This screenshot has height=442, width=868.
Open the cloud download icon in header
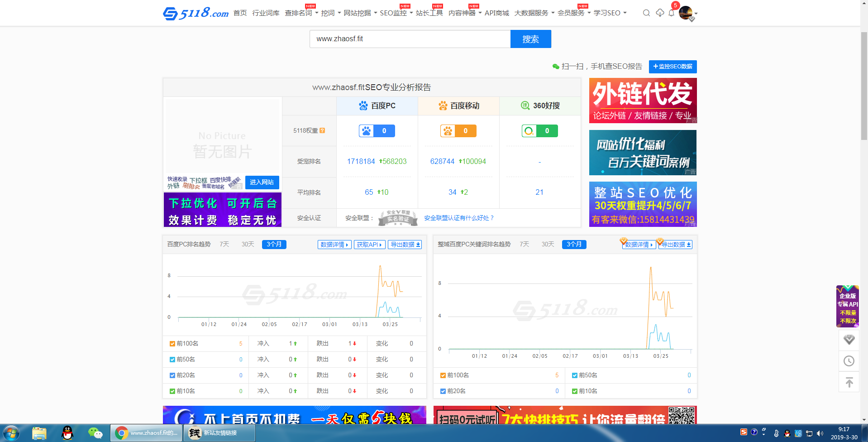click(660, 13)
